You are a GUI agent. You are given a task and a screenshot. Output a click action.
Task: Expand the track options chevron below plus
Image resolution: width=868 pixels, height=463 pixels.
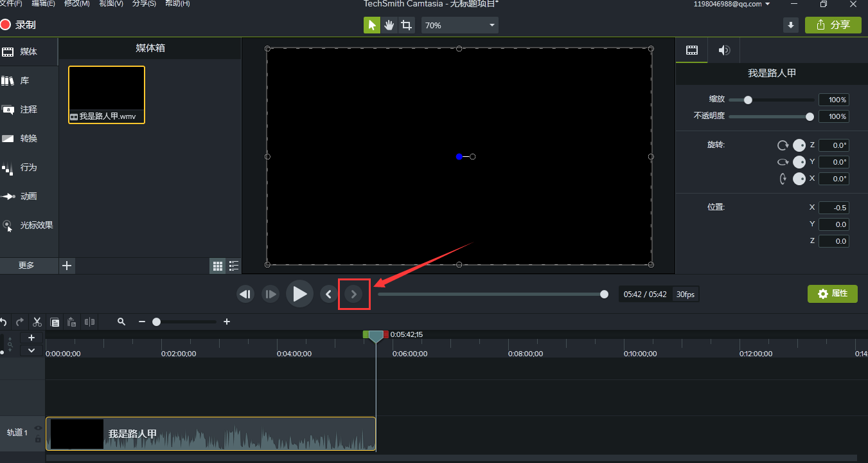coord(31,350)
